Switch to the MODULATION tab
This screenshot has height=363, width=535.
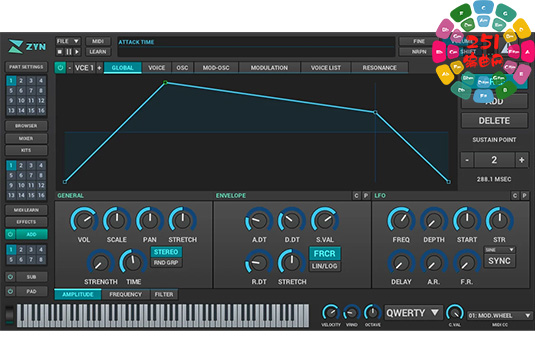[x=269, y=68]
